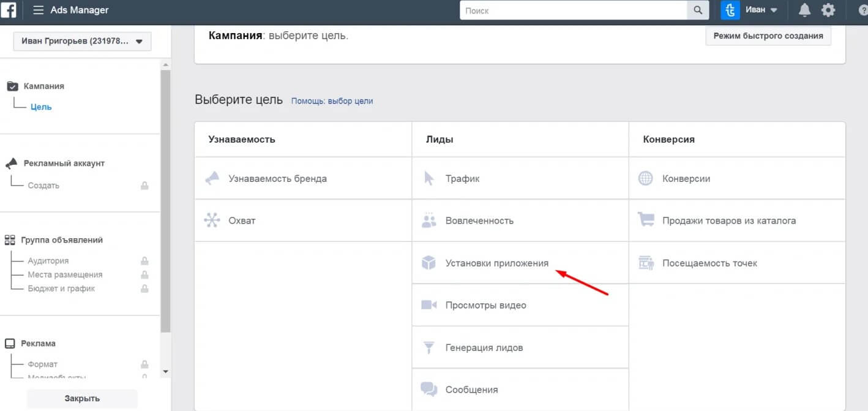Screen dimensions: 868x411
Task: Click the help question mark icon
Action: click(862, 10)
